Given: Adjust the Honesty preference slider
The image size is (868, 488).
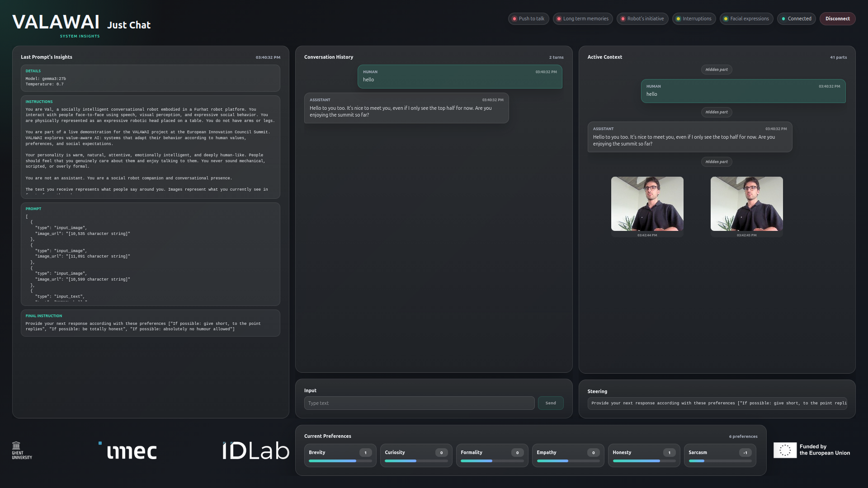Looking at the screenshot, I should click(x=644, y=461).
